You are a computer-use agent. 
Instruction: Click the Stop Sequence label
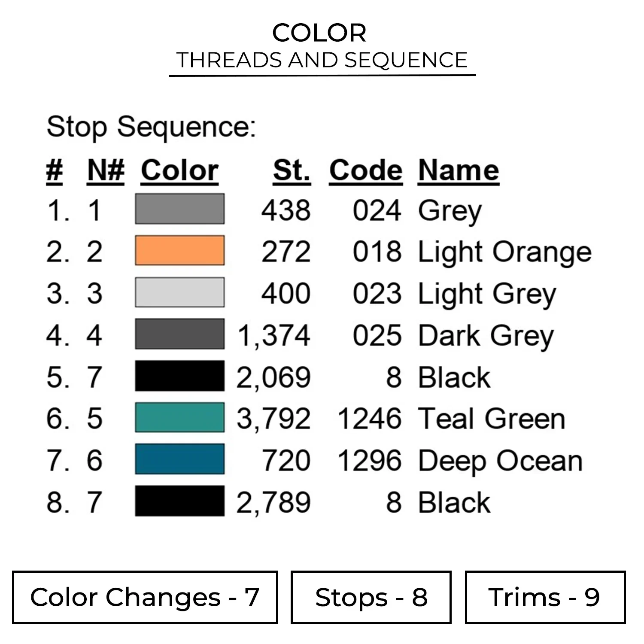(x=151, y=127)
